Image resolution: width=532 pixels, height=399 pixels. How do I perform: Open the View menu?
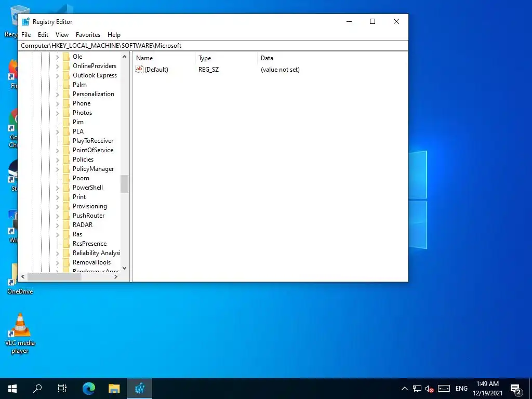coord(62,35)
